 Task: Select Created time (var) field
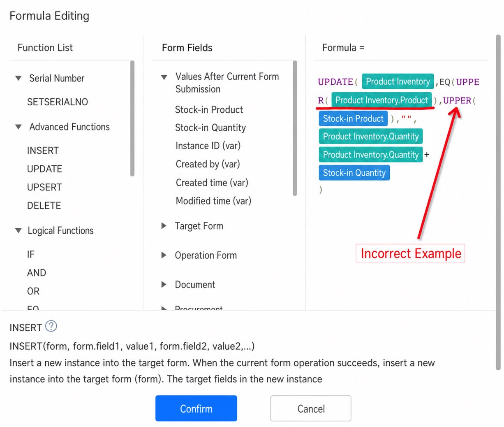click(x=212, y=183)
